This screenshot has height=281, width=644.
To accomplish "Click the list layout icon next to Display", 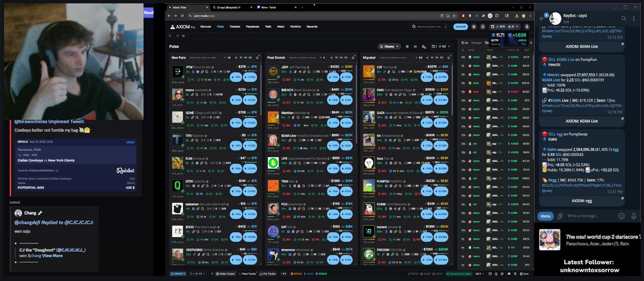I will (407, 47).
